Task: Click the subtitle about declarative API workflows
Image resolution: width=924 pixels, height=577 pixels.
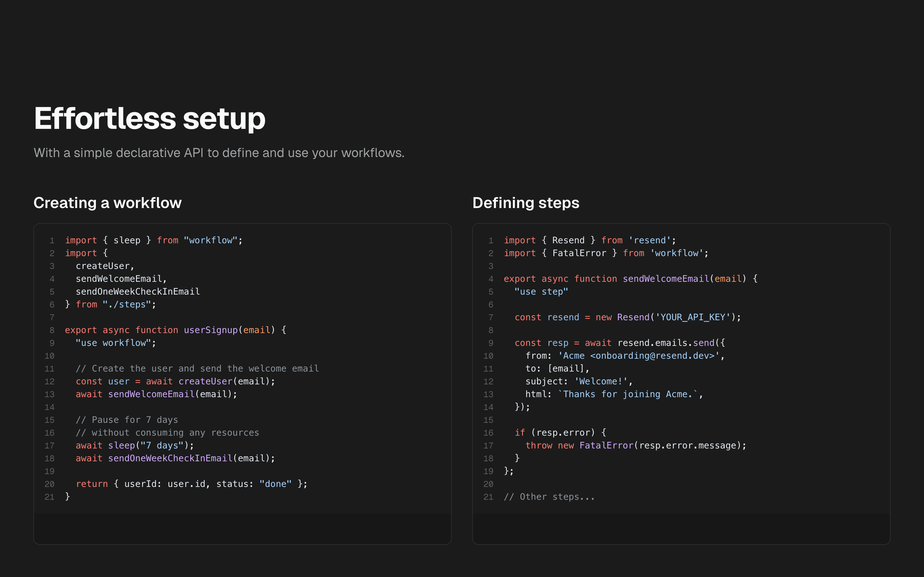Action: click(219, 153)
